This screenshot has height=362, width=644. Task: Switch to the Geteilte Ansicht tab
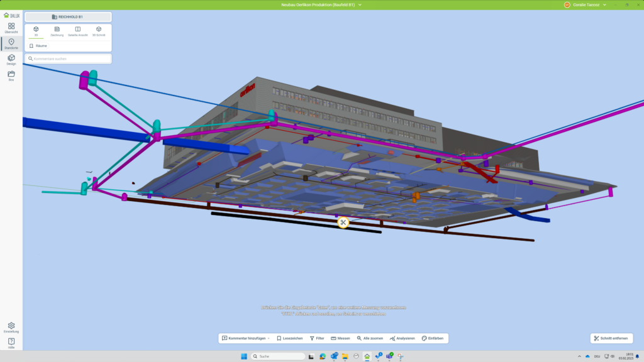[78, 31]
